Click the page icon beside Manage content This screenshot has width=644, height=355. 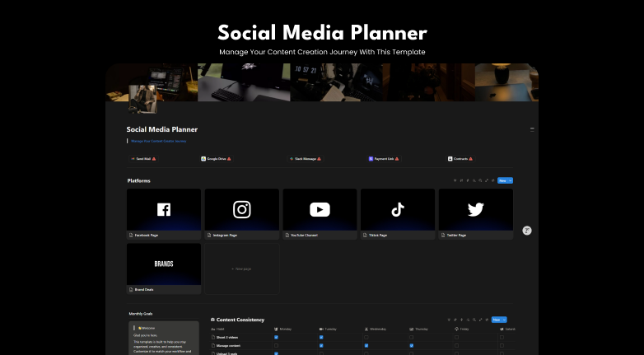tap(212, 346)
